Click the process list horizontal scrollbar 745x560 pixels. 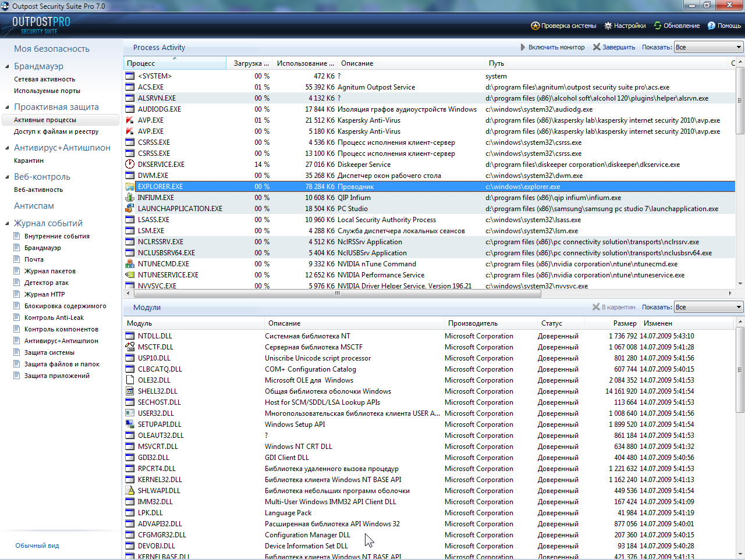tap(336, 294)
